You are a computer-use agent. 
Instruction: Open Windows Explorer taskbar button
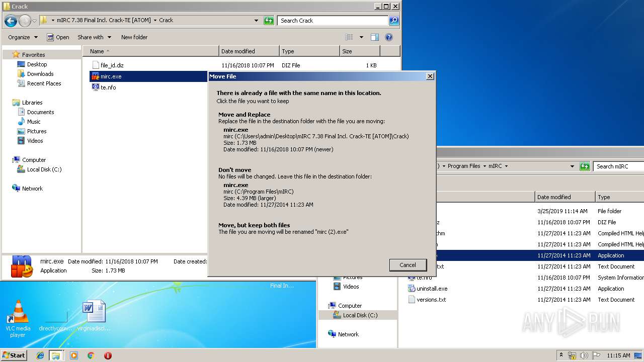pyautogui.click(x=56, y=355)
